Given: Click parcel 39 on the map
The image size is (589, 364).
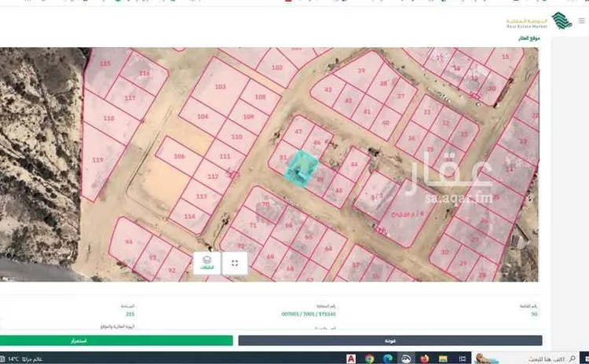Looking at the screenshot, I should click(x=361, y=70).
